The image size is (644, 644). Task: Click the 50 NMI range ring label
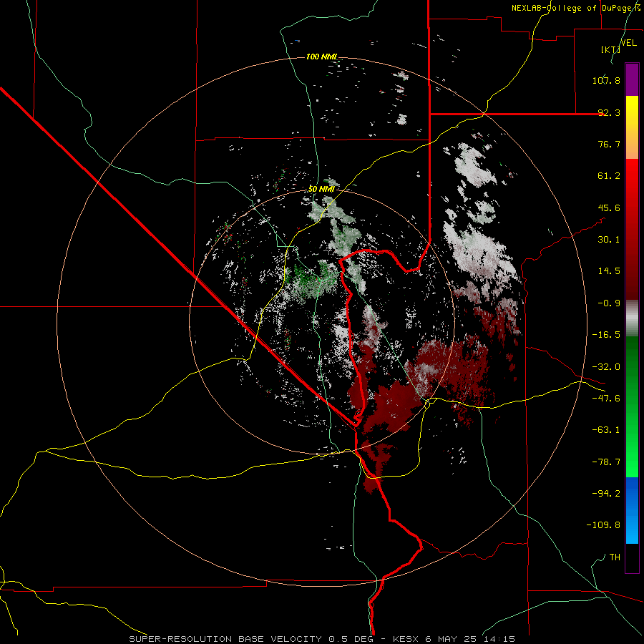[x=321, y=189]
